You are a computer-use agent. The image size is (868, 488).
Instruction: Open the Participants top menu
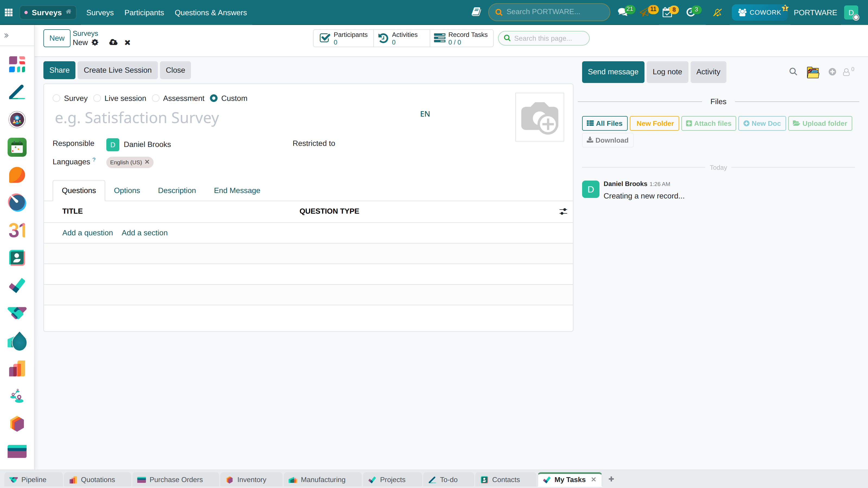[144, 12]
